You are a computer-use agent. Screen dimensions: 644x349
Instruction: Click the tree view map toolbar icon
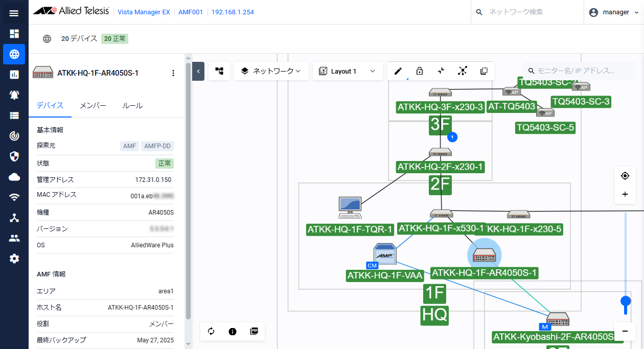[x=219, y=71]
